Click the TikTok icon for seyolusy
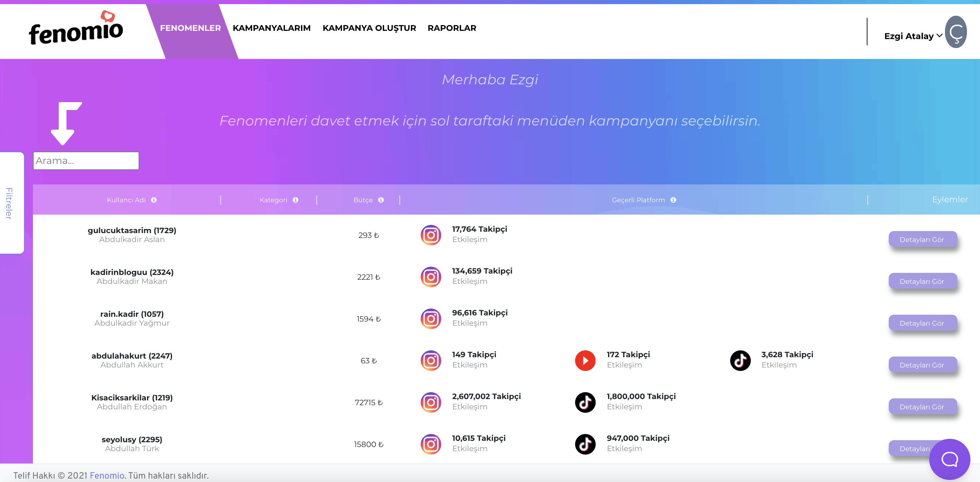 coord(585,444)
